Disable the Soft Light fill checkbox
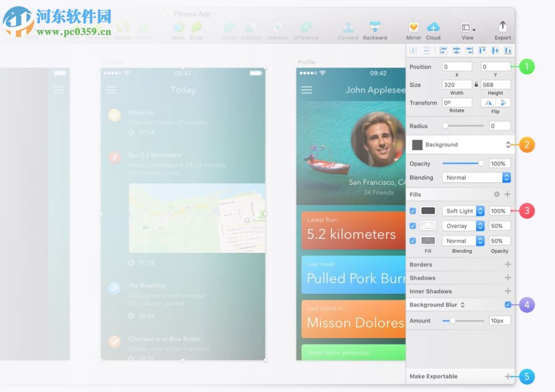Image resolution: width=555 pixels, height=392 pixels. pyautogui.click(x=412, y=211)
